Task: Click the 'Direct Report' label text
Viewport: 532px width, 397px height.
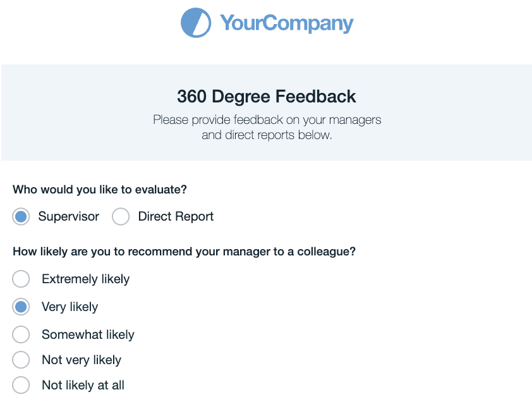Action: click(176, 217)
